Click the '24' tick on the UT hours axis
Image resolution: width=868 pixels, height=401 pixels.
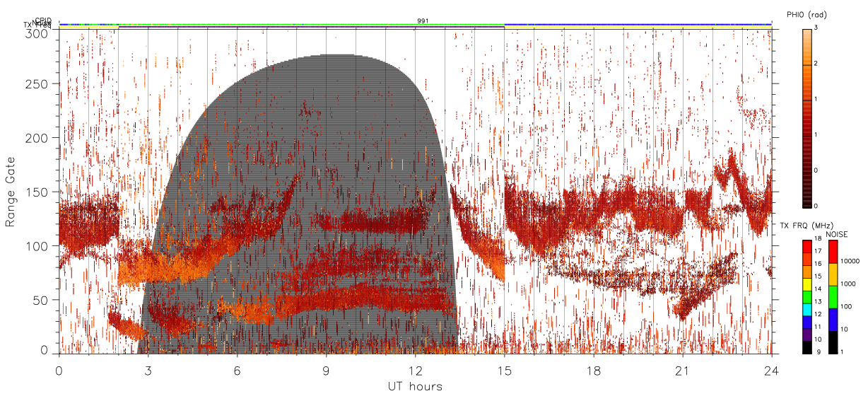click(x=771, y=371)
